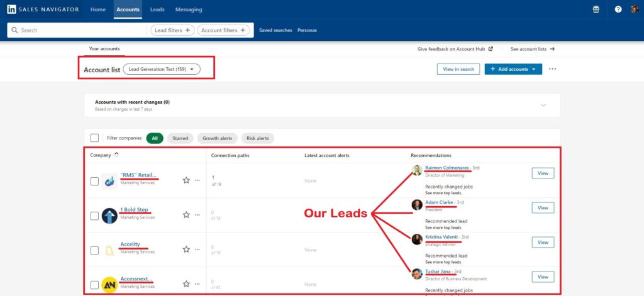Viewport: 644px width, 296px height.
Task: Star the Accelity account
Action: tap(186, 249)
